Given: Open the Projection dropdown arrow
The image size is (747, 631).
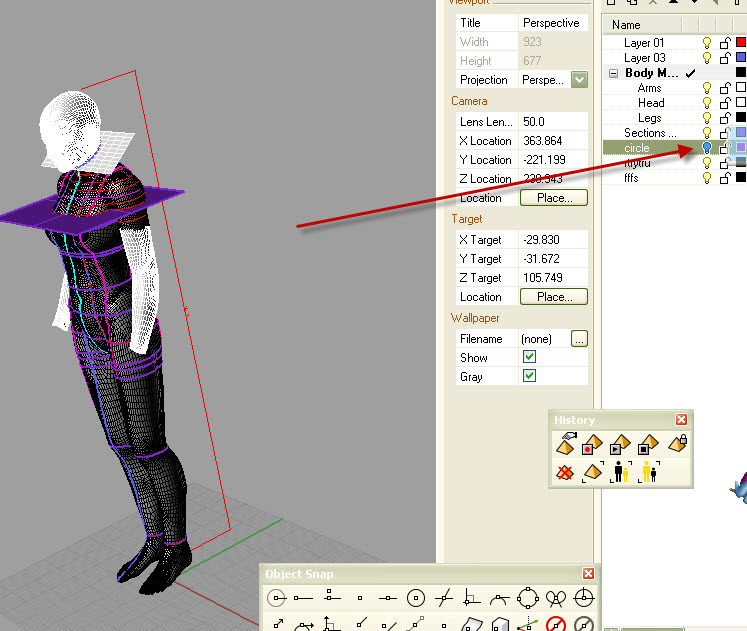Looking at the screenshot, I should tap(579, 80).
